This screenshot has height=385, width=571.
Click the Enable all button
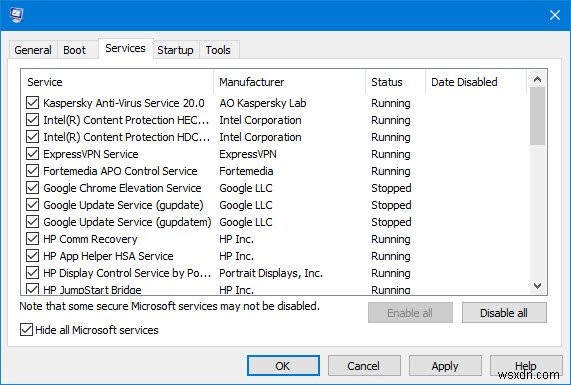click(410, 313)
